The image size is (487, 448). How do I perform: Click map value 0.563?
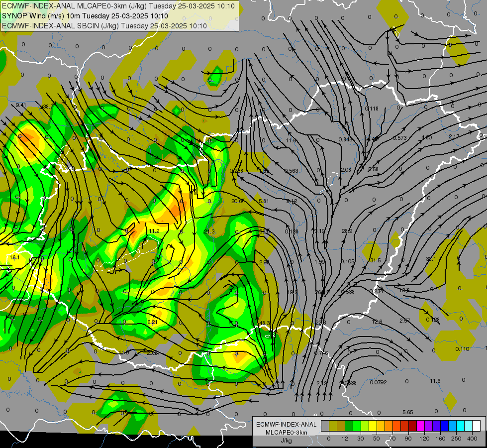pos(292,171)
